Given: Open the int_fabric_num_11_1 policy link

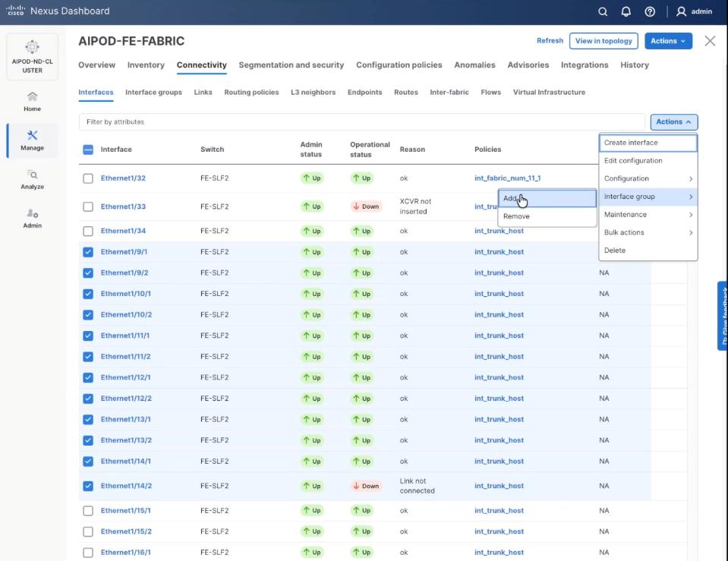Looking at the screenshot, I should click(x=507, y=178).
